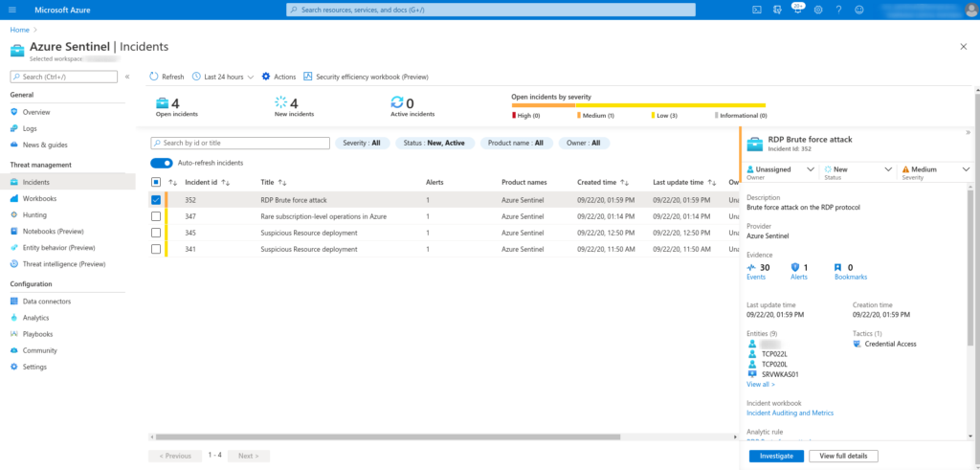
Task: Select Incidents in Threat management
Action: pyautogui.click(x=68, y=183)
